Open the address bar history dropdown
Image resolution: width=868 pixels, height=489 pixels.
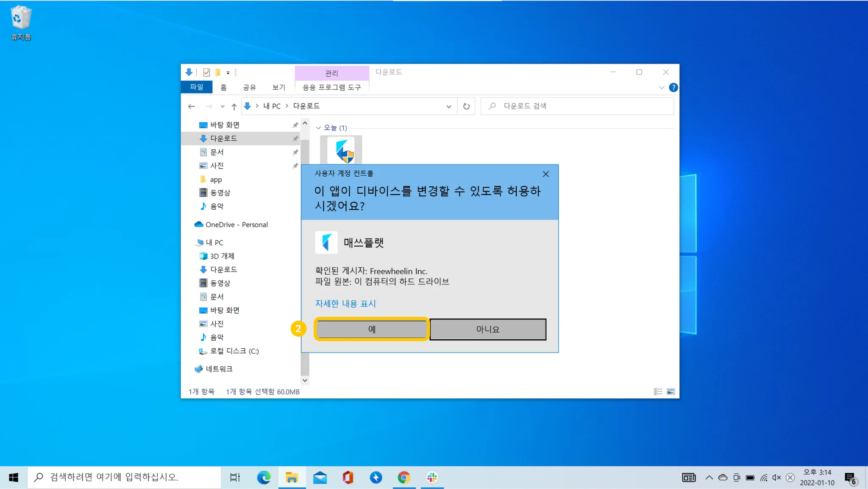point(448,106)
